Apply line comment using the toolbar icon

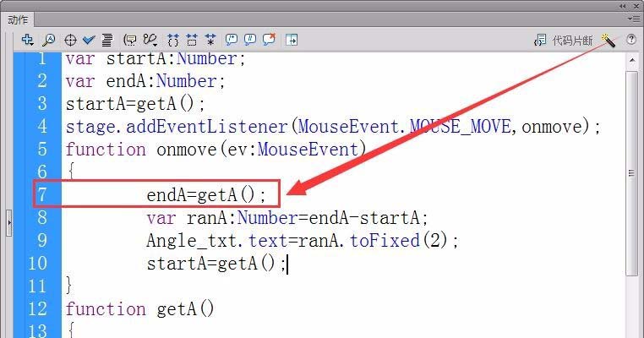pos(249,40)
